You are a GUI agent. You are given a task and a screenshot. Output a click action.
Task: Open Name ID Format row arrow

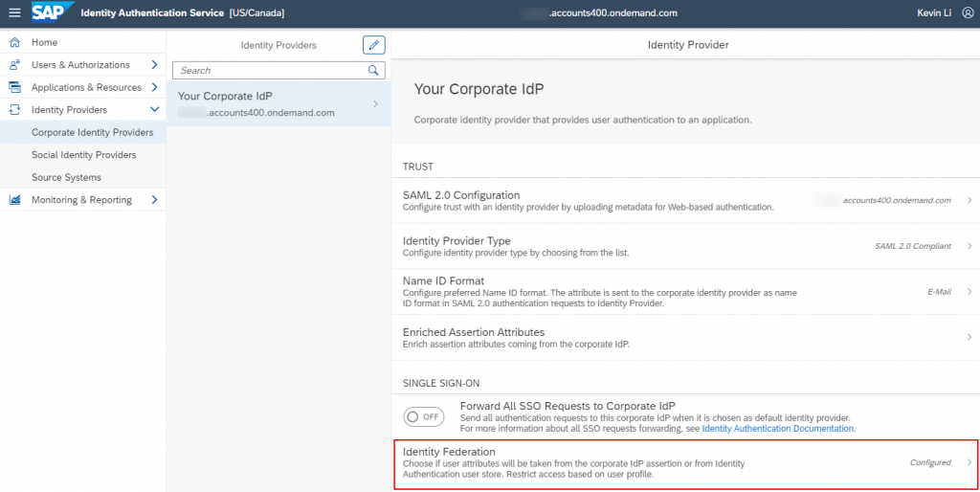[x=969, y=291]
